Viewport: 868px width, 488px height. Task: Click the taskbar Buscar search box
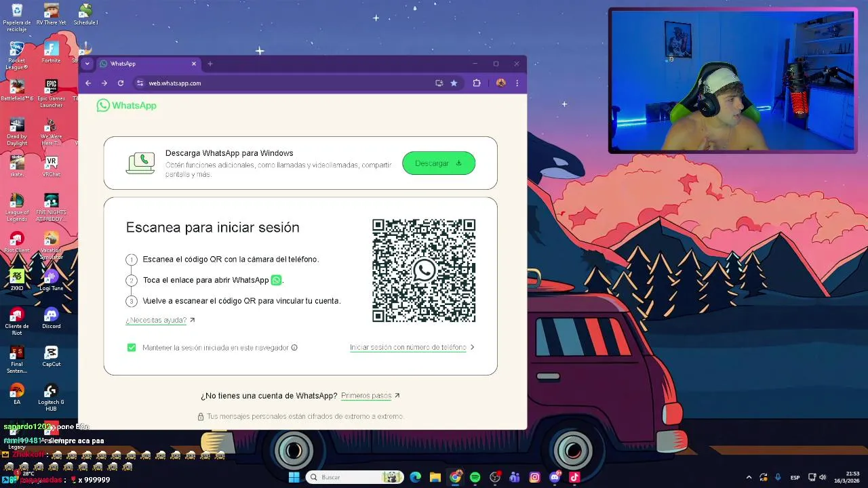coord(355,477)
